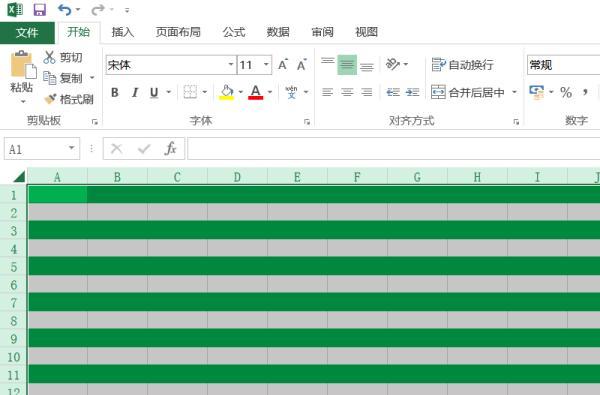The height and width of the screenshot is (395, 600).
Task: Open the File (文件) tab
Action: (x=27, y=33)
